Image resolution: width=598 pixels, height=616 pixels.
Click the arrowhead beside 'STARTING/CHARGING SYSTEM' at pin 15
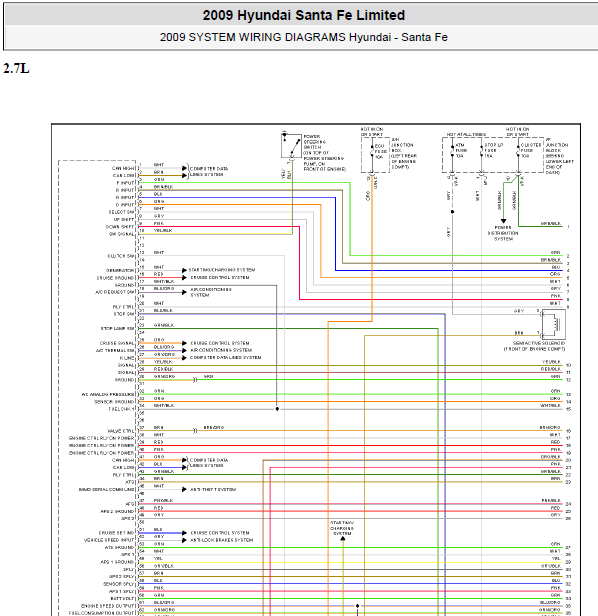click(x=184, y=270)
